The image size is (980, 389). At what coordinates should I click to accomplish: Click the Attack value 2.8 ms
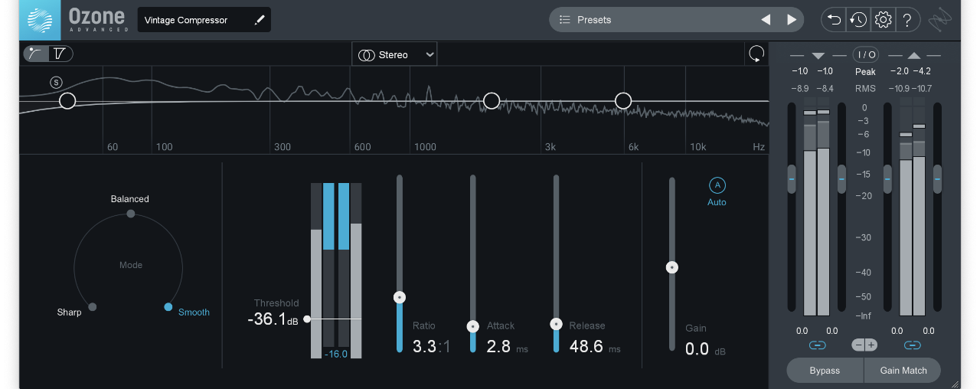coord(507,346)
